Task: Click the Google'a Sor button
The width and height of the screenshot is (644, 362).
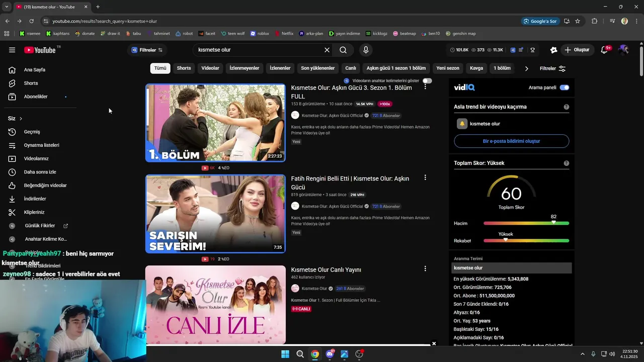Action: pyautogui.click(x=540, y=21)
